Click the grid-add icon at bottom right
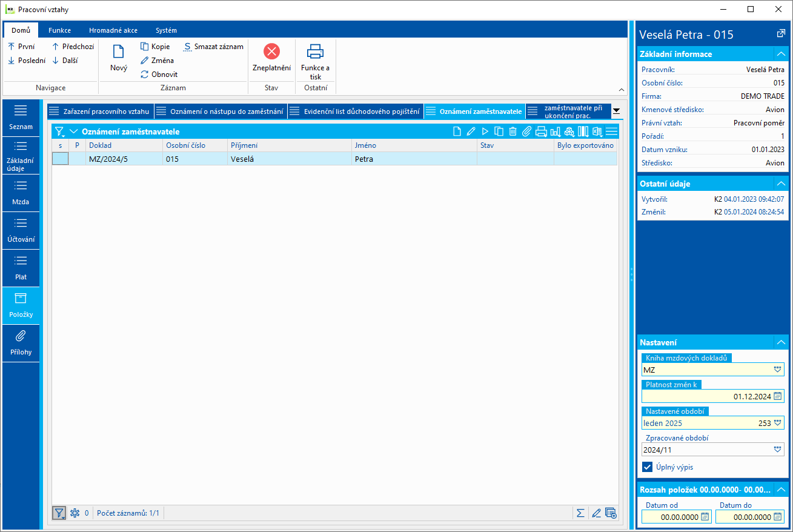 (x=611, y=513)
